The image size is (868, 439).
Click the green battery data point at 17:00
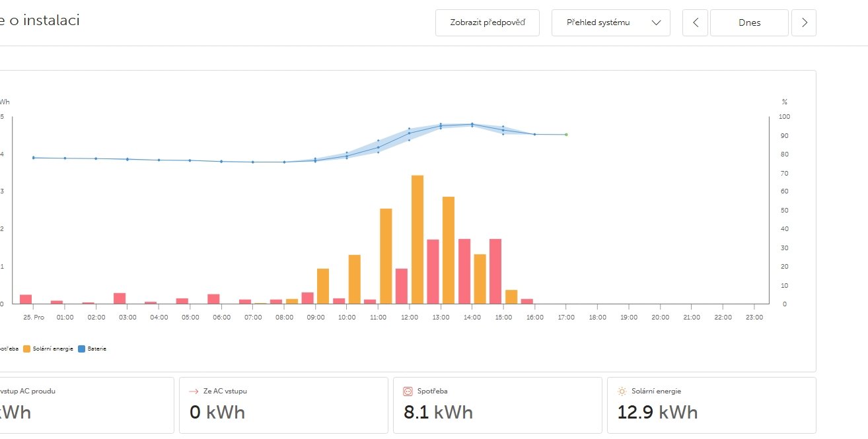click(x=566, y=135)
